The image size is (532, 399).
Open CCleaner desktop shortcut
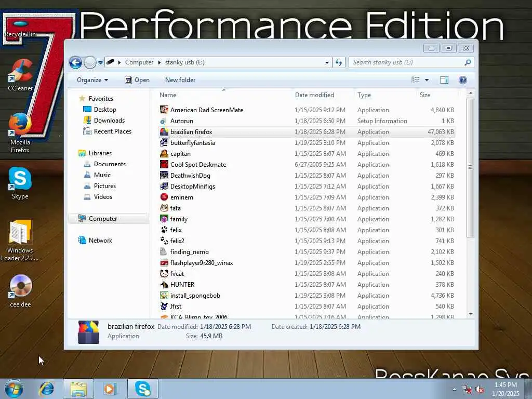click(20, 75)
